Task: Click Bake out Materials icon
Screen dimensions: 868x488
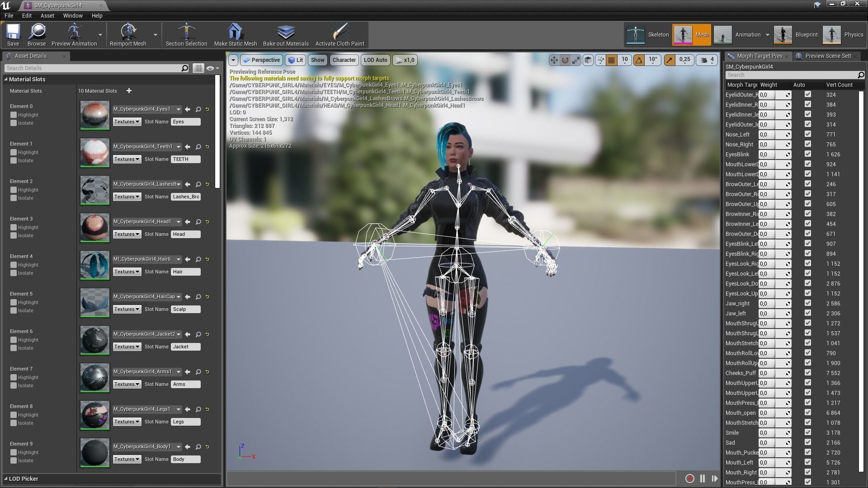Action: (x=286, y=35)
